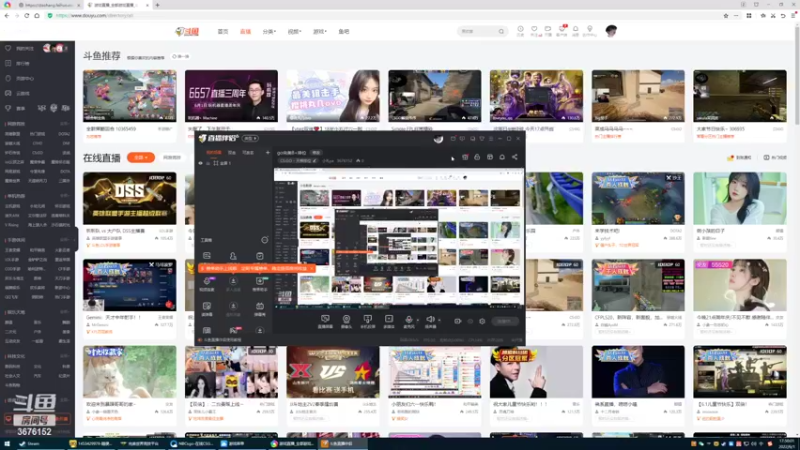Viewport: 800px width, 450px height.
Task: Add phone screen cast source from toolbar
Action: coord(367,321)
